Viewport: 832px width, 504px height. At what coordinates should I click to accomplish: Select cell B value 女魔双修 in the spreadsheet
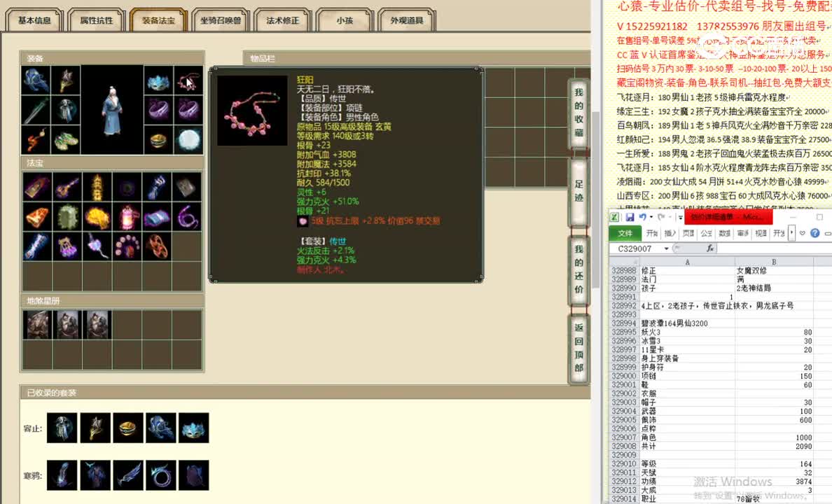tap(752, 271)
